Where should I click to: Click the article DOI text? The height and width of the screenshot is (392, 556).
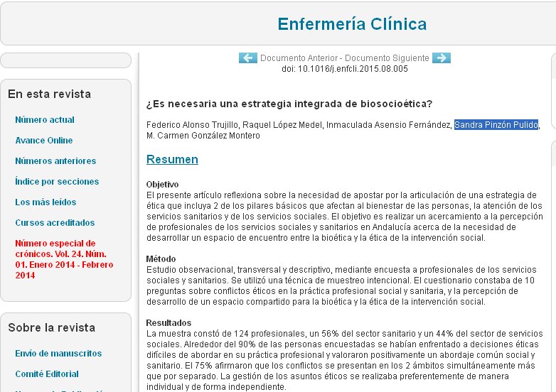click(x=345, y=69)
